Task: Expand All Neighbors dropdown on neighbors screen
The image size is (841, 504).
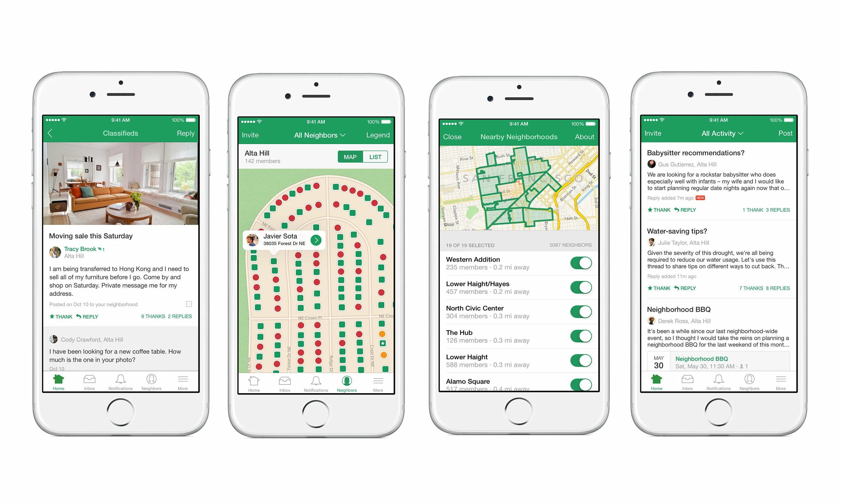Action: (x=315, y=135)
